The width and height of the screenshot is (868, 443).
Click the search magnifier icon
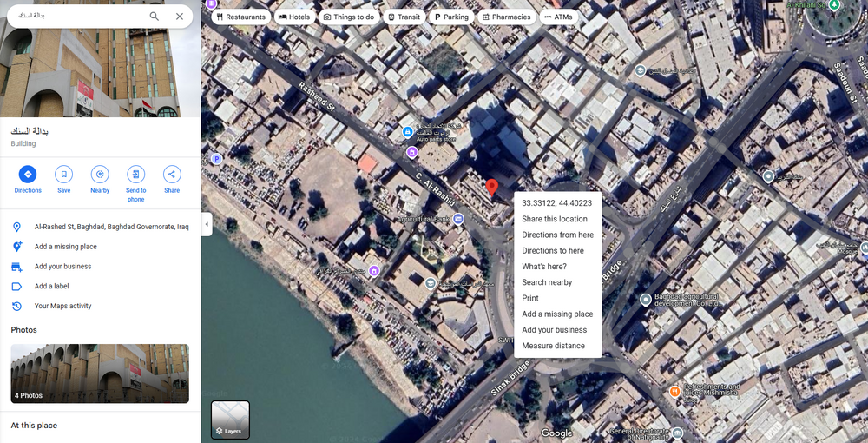155,16
